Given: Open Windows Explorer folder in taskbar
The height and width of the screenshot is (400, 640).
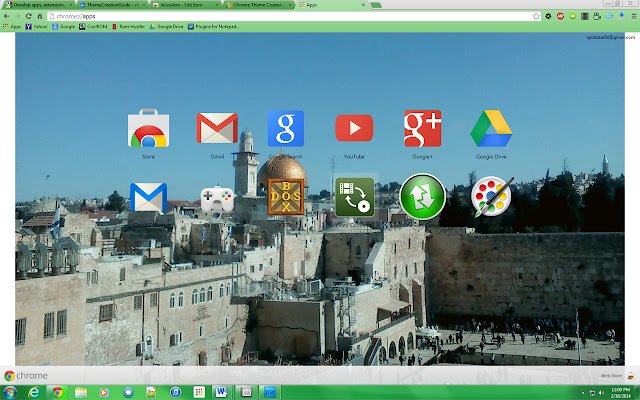Looking at the screenshot, I should [81, 393].
